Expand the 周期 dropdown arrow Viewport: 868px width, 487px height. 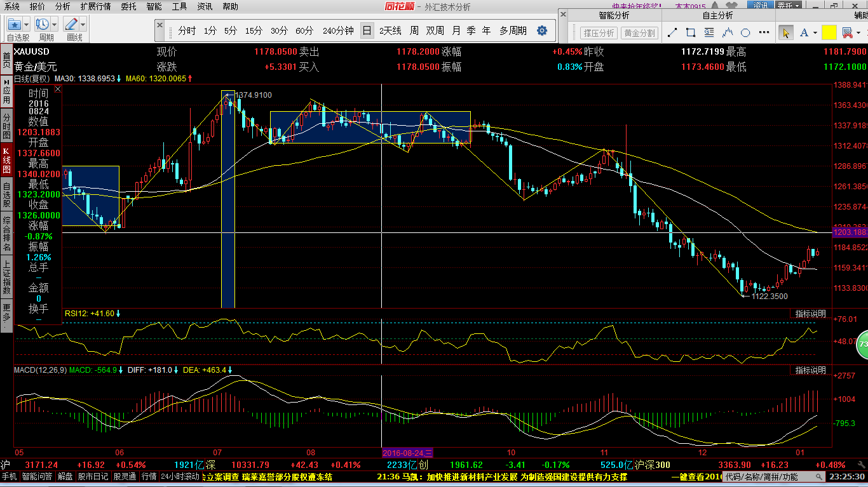click(x=54, y=24)
